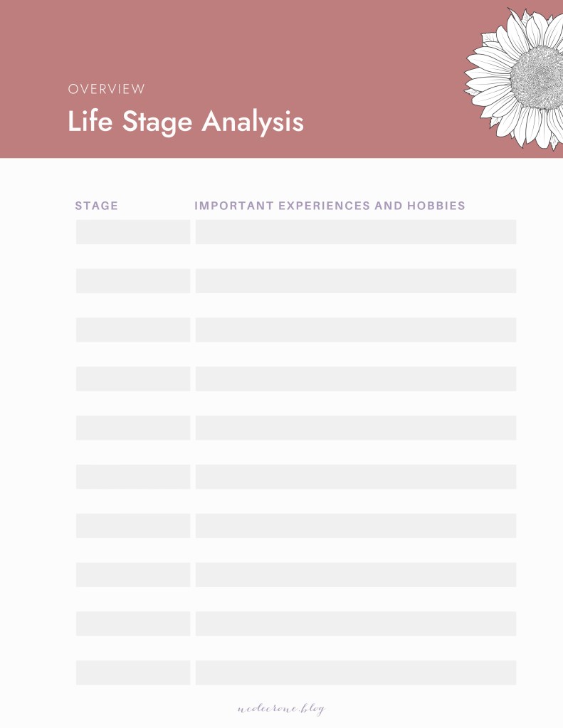563x728 pixels.
Task: Click the STAGE column header
Action: [x=97, y=206]
